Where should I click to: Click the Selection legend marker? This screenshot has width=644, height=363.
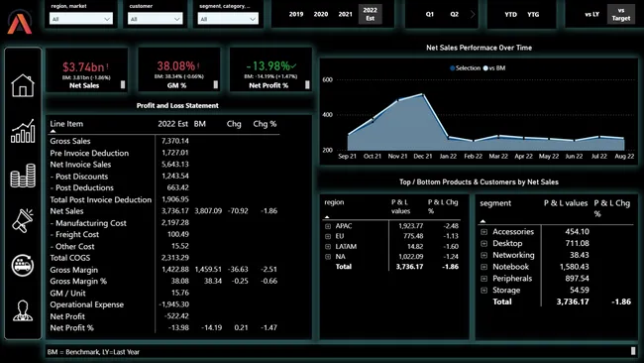pos(453,68)
